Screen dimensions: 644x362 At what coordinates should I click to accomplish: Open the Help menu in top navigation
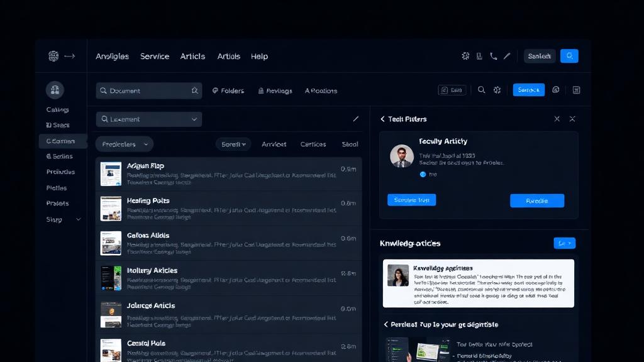tap(259, 56)
